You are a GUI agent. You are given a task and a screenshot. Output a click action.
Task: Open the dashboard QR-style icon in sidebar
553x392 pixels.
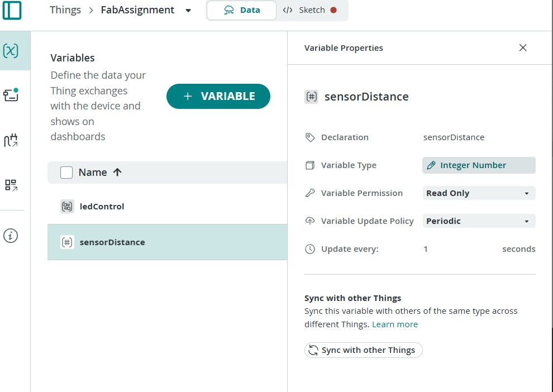(11, 185)
